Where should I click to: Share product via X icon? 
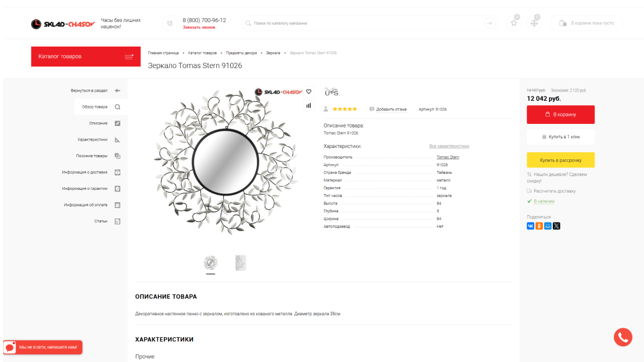click(557, 226)
